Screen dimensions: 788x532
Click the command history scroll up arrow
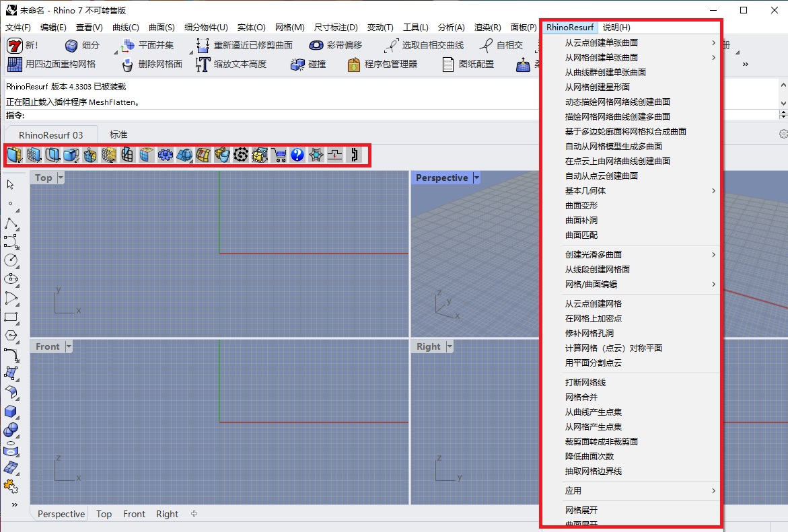[x=783, y=85]
